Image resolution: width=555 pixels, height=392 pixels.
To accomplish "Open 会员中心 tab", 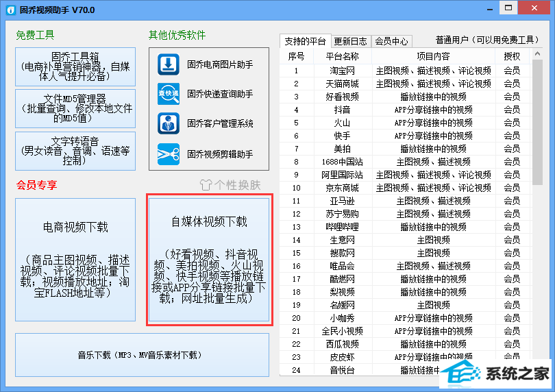I will 391,41.
